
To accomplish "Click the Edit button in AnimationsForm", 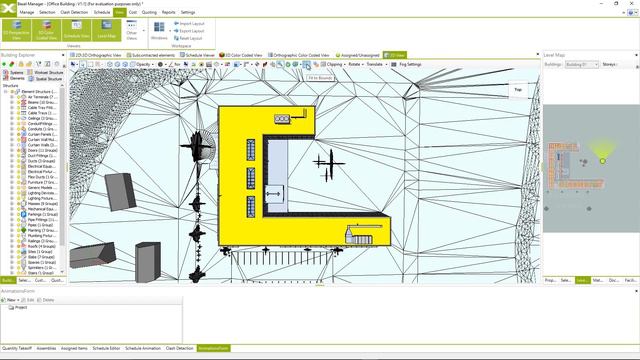I will click(28, 300).
